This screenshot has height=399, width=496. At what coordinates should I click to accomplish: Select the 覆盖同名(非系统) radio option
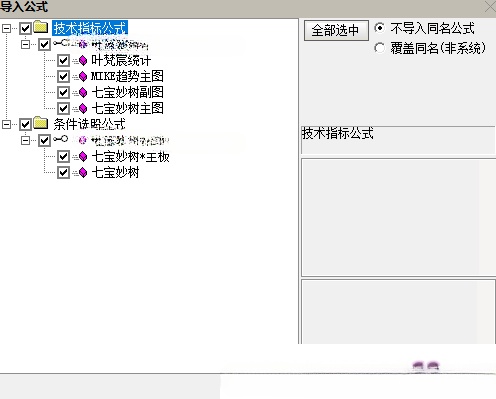click(x=379, y=48)
